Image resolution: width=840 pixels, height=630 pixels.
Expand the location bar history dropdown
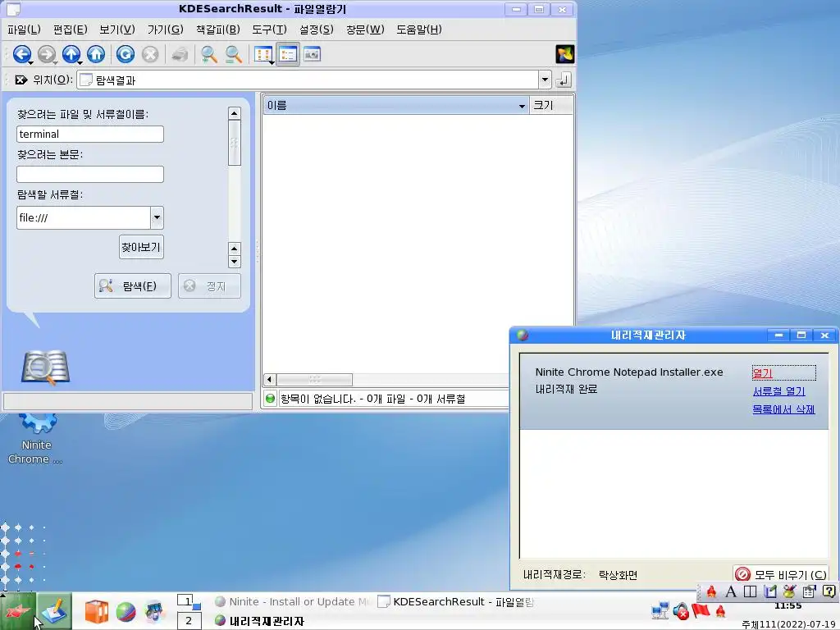(545, 80)
